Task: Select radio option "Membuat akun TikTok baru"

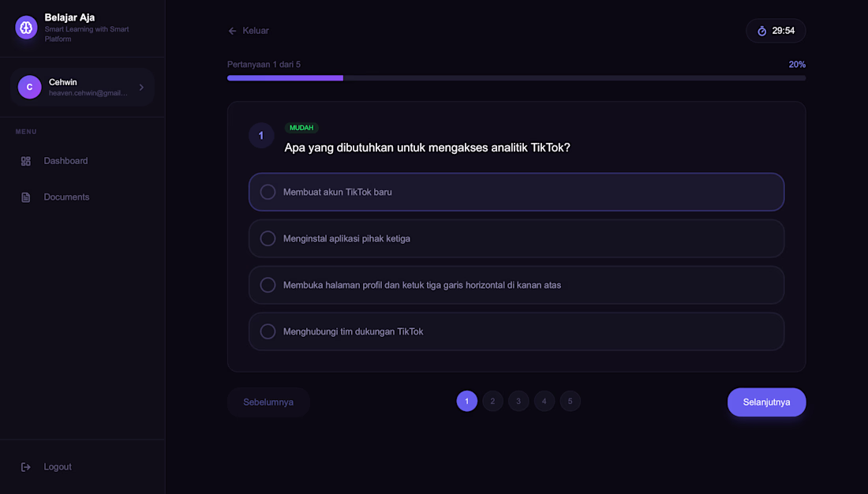Action: pyautogui.click(x=268, y=192)
